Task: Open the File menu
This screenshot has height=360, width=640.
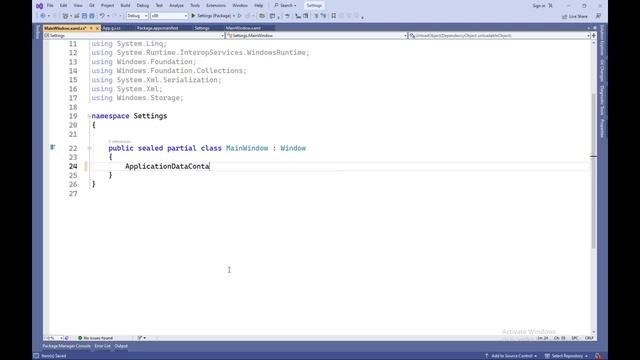Action: pyautogui.click(x=50, y=6)
